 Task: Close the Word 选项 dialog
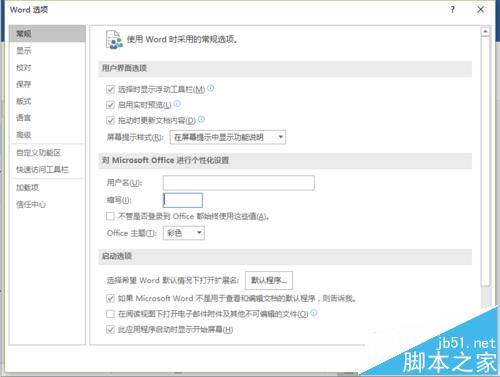(480, 9)
